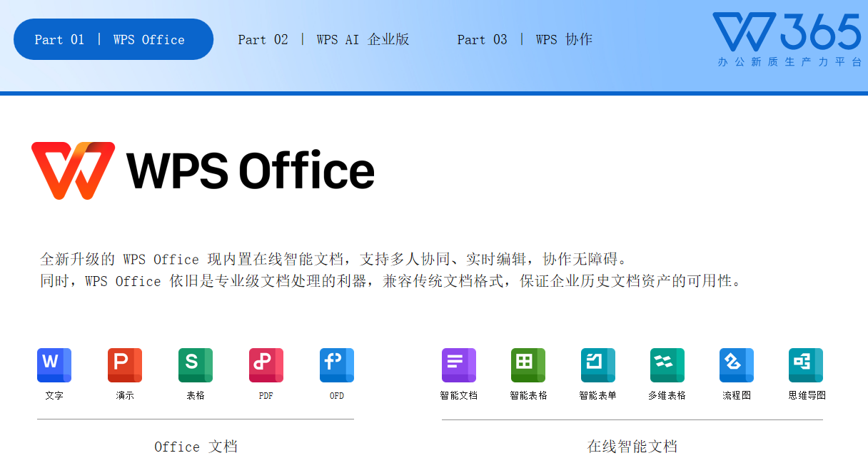Click the paragraph line starting '全新升级的'

[x=333, y=259]
